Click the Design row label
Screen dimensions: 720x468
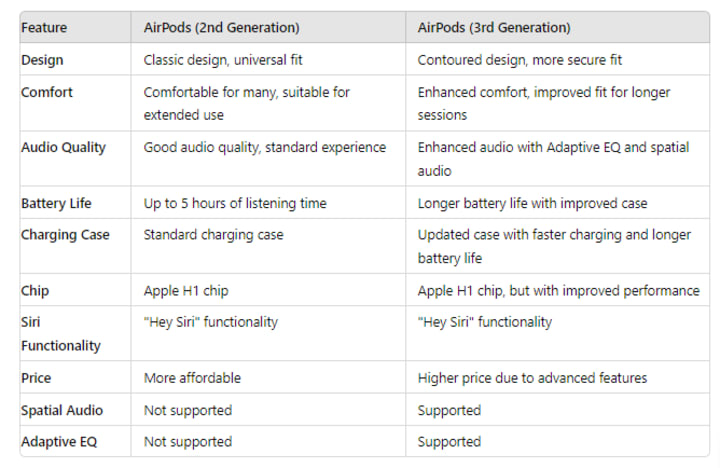pyautogui.click(x=42, y=60)
